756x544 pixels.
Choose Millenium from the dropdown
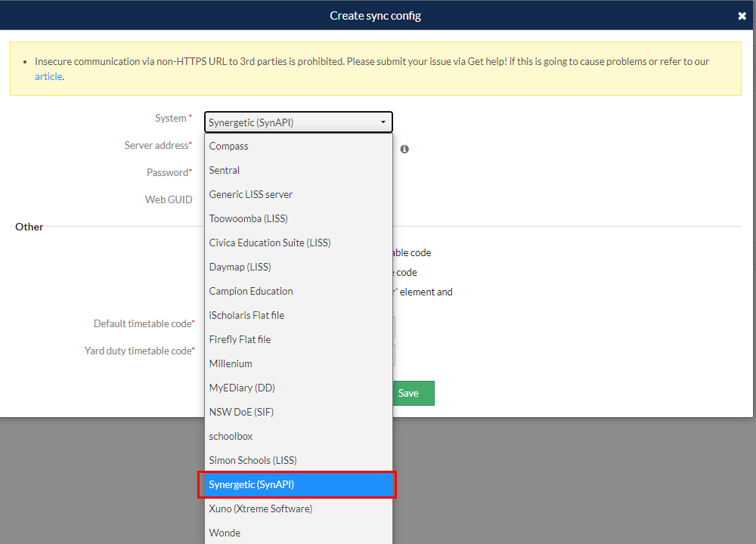(x=299, y=363)
